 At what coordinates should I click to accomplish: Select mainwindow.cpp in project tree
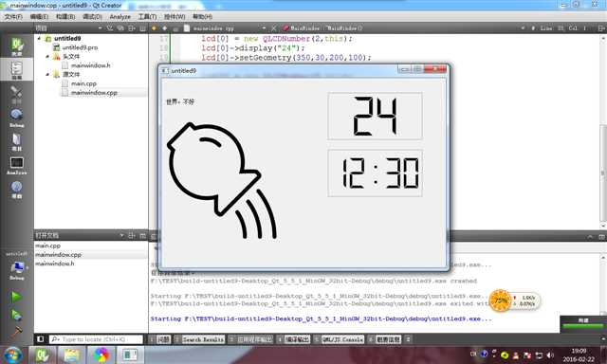coord(94,93)
